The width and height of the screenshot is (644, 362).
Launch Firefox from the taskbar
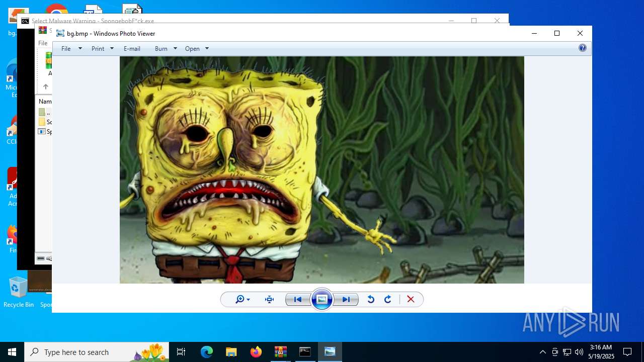pyautogui.click(x=256, y=352)
